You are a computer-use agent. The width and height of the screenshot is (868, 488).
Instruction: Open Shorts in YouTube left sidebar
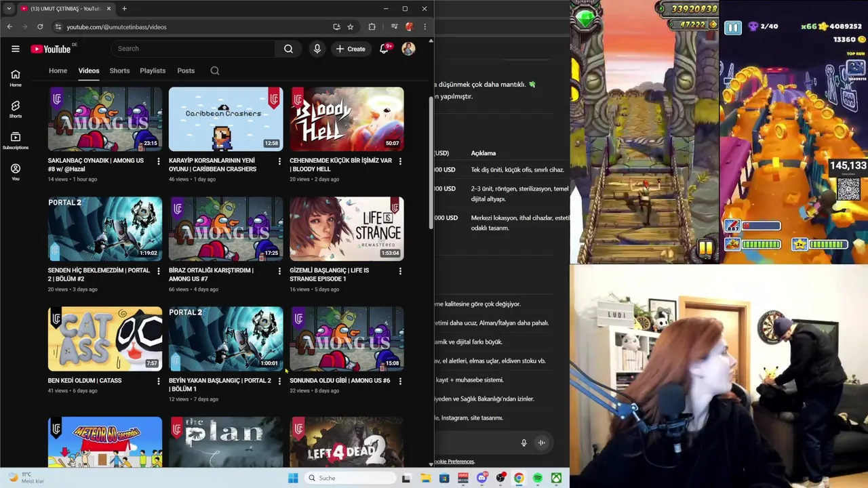click(15, 109)
